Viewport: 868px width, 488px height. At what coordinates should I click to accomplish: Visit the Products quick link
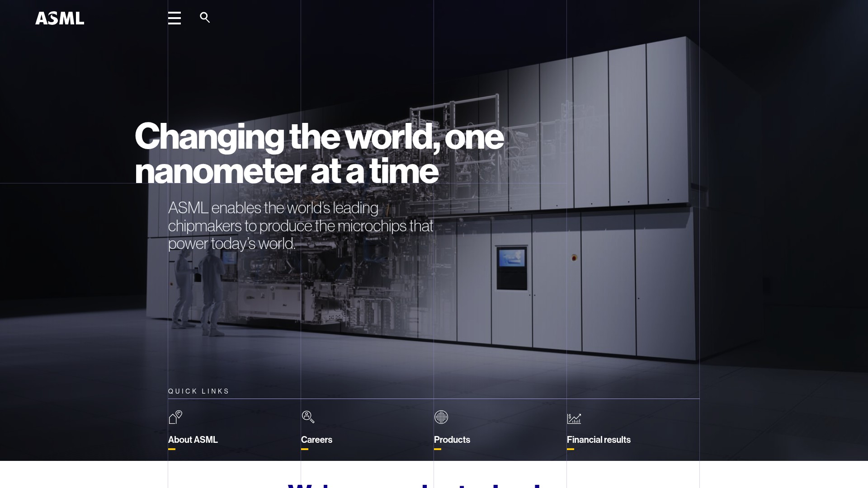(452, 440)
